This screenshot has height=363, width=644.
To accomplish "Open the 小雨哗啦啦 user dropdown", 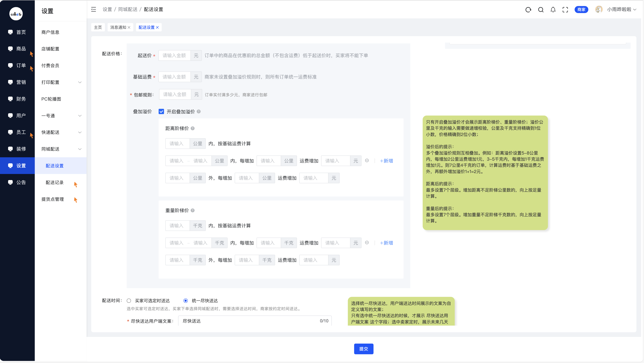I will pyautogui.click(x=622, y=10).
